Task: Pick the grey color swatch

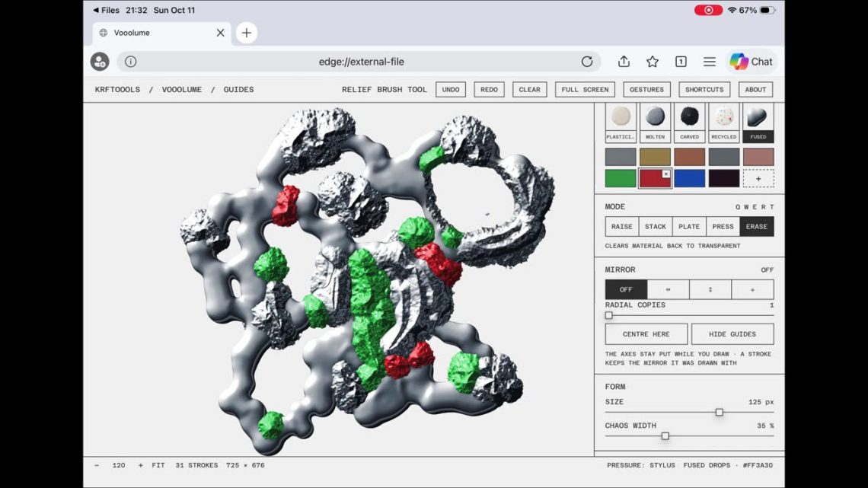Action: coord(621,157)
